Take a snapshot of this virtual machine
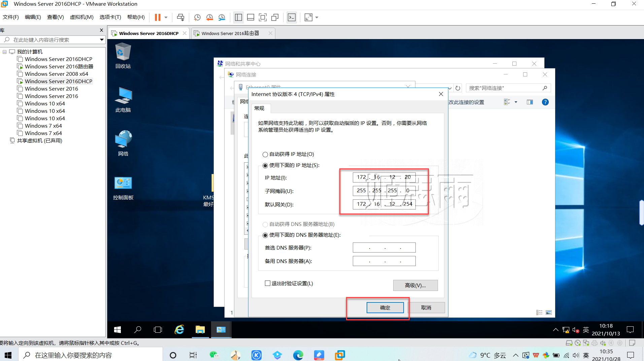 [197, 17]
